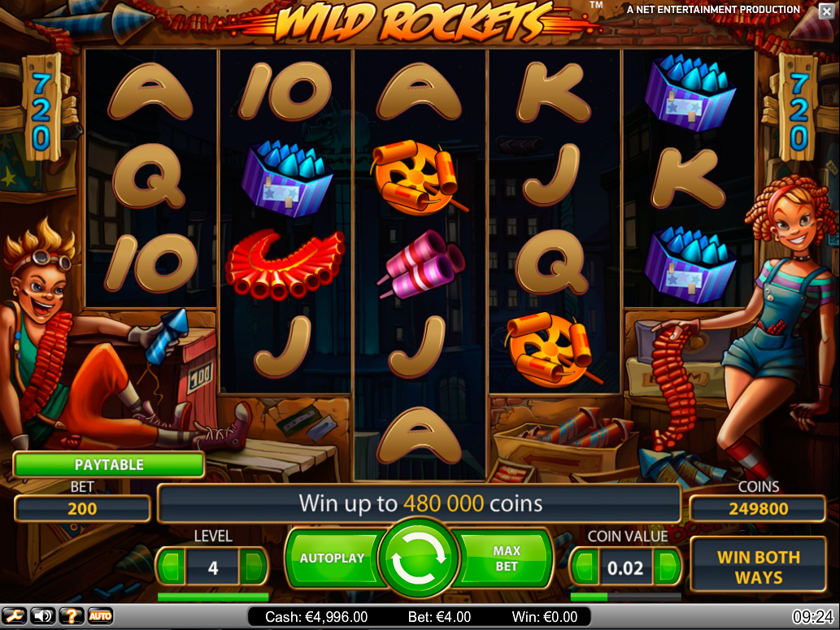840x630 pixels.
Task: Decrease the bet level with left arrow
Action: 171,567
